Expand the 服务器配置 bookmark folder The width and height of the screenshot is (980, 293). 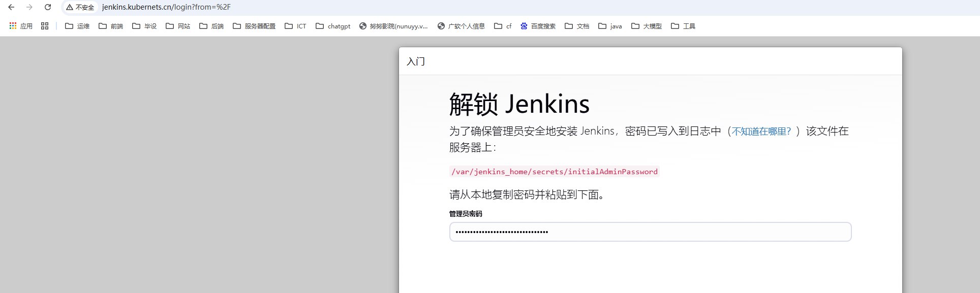(254, 26)
